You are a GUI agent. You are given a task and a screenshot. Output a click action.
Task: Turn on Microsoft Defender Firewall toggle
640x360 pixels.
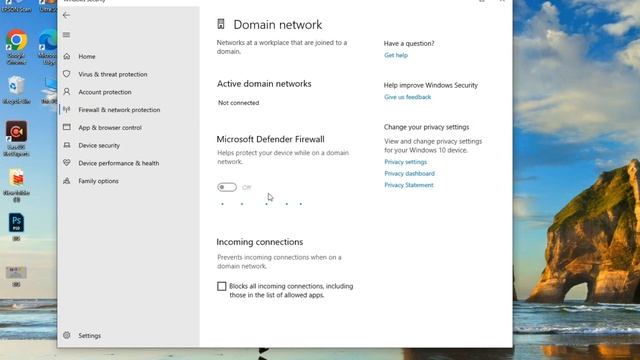click(227, 187)
